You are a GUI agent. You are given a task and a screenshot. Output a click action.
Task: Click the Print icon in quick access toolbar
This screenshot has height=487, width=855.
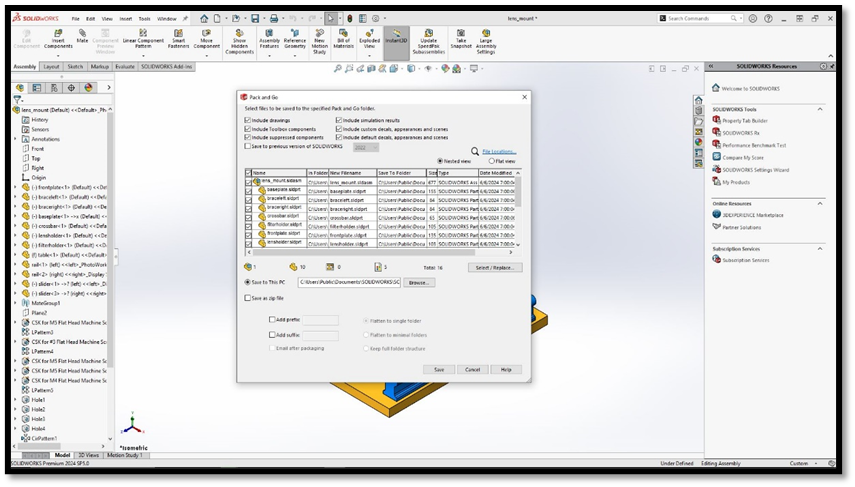click(x=274, y=19)
